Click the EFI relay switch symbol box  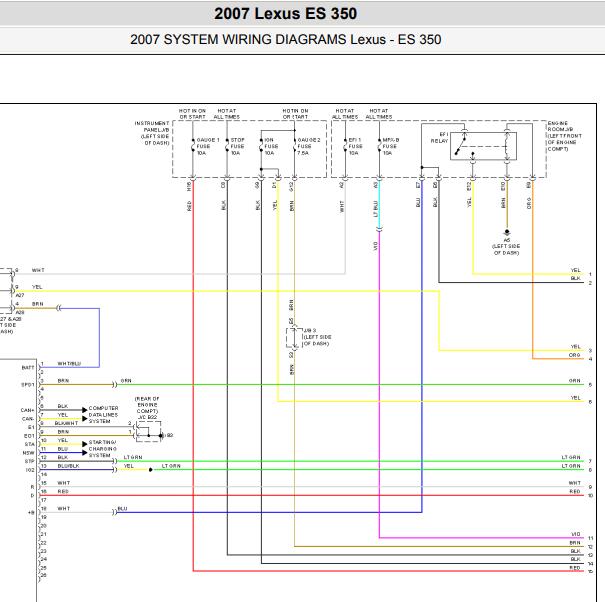tap(483, 146)
